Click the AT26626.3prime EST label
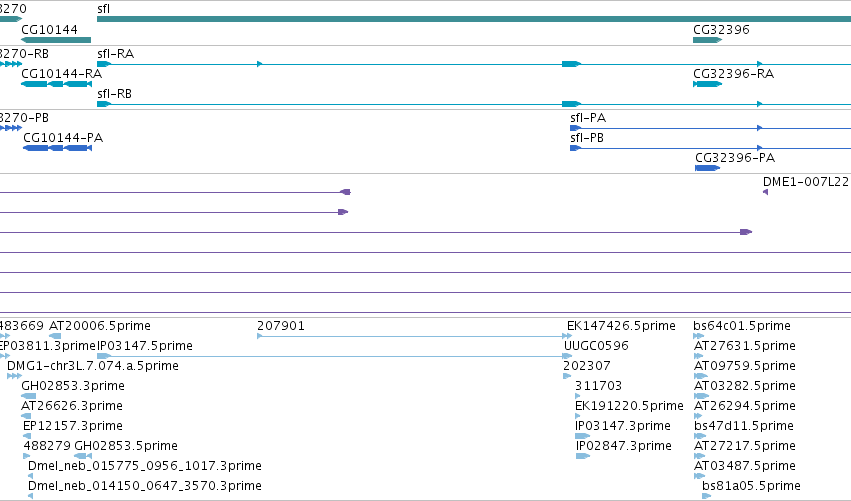 [72, 406]
